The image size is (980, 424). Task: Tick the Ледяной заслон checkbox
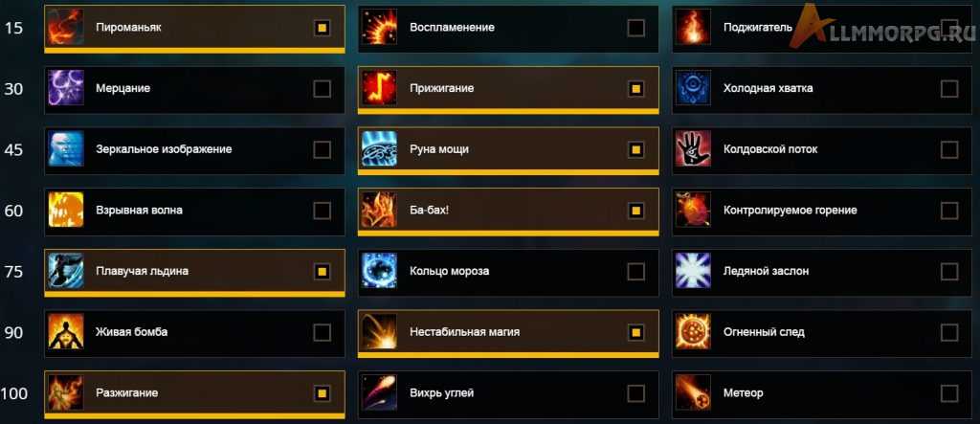tap(948, 272)
